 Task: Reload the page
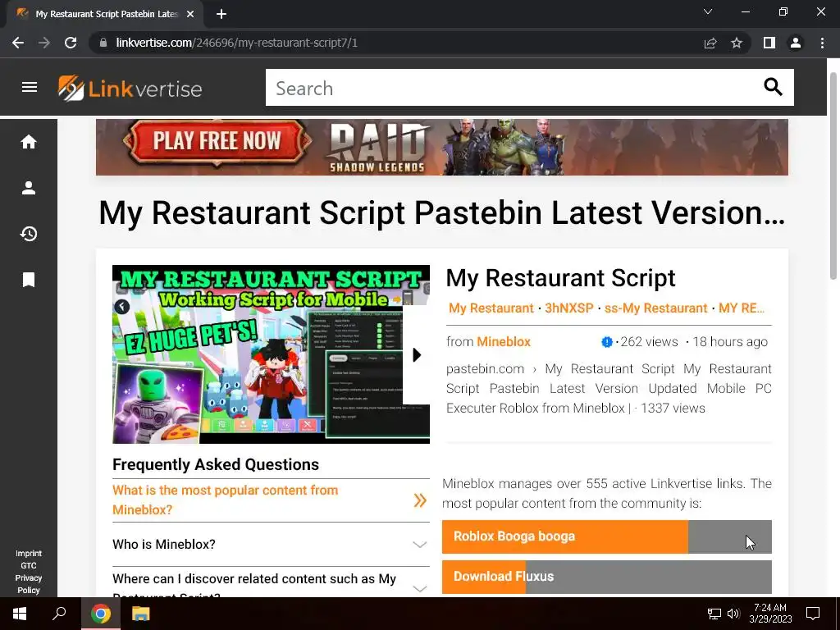tap(71, 43)
